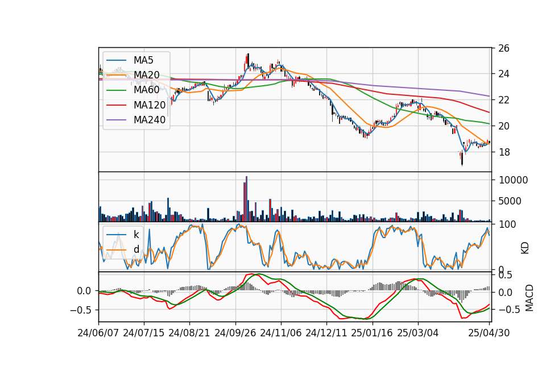Click the 24/06/07 date axis label
Screen dimensions: 546x392
point(98,333)
